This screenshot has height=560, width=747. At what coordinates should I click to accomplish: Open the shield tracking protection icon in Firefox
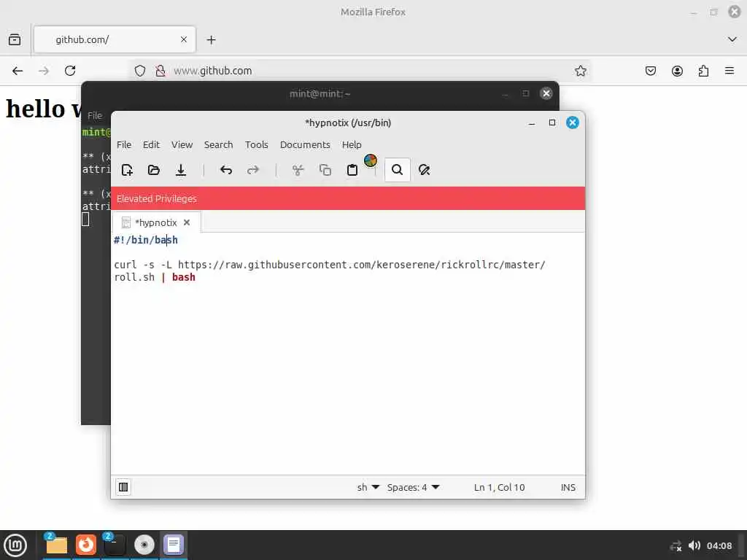[139, 71]
